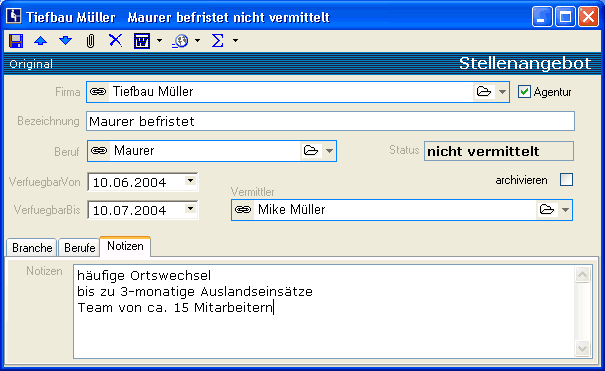Viewport: 605px width, 371px height.
Task: Expand the Vermittler dropdown arrow
Action: (565, 210)
